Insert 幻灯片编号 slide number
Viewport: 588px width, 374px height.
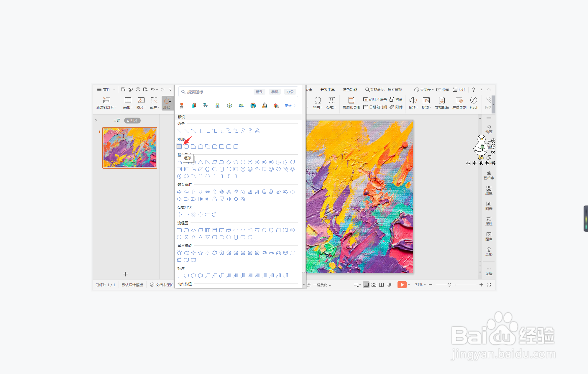[375, 99]
